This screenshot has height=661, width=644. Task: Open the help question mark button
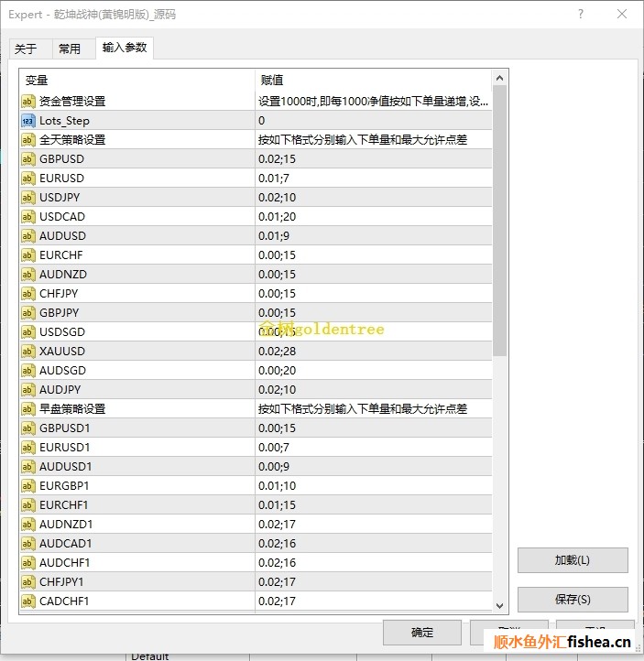tap(581, 14)
